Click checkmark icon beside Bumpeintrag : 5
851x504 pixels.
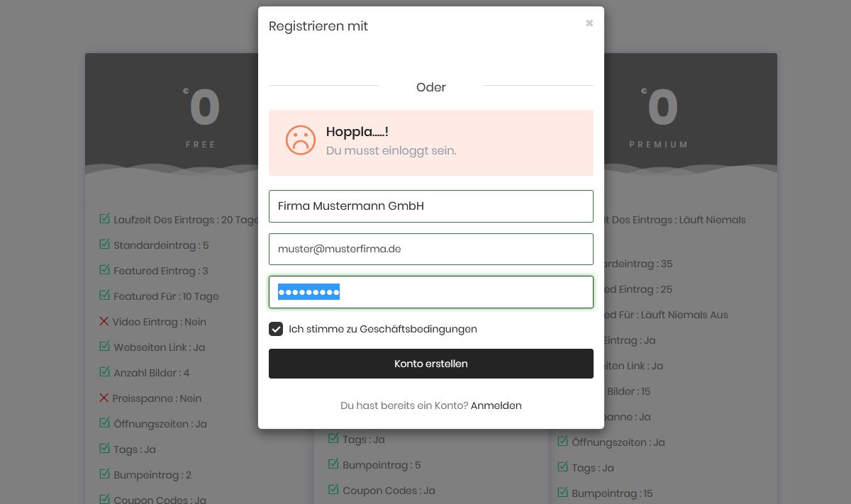tap(333, 464)
